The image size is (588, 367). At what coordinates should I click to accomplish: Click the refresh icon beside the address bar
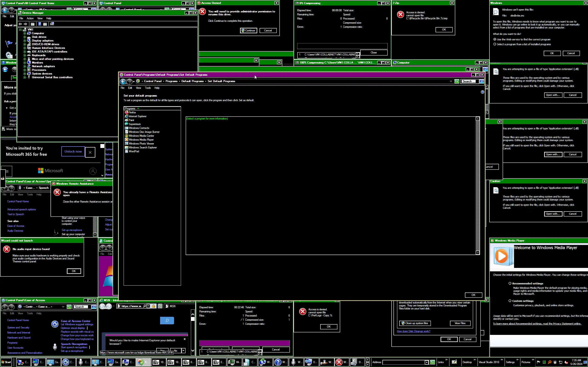pos(457,81)
